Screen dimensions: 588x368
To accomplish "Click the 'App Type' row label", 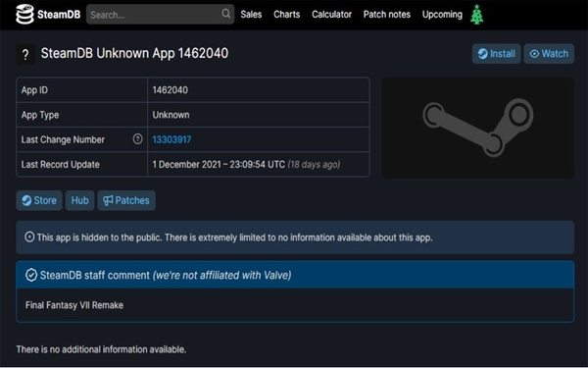I will (40, 115).
